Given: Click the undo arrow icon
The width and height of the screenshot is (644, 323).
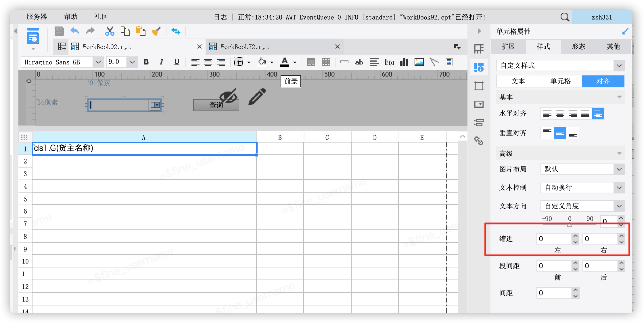Looking at the screenshot, I should (x=75, y=31).
